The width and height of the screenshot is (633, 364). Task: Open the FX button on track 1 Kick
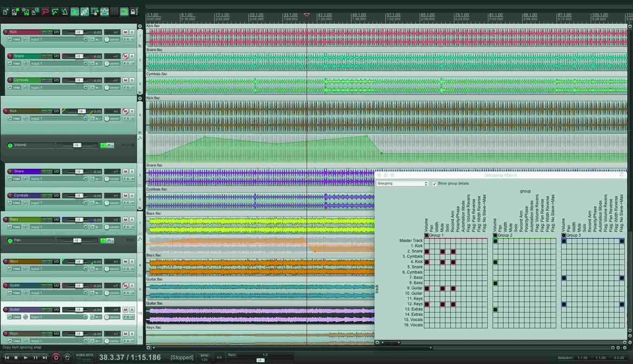[127, 39]
